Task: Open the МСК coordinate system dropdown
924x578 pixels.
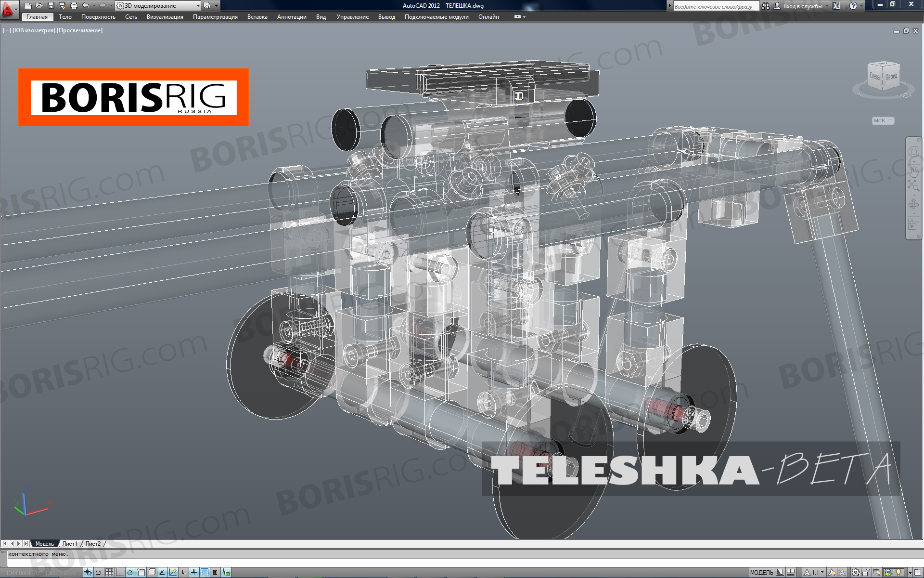Action: coord(883,121)
